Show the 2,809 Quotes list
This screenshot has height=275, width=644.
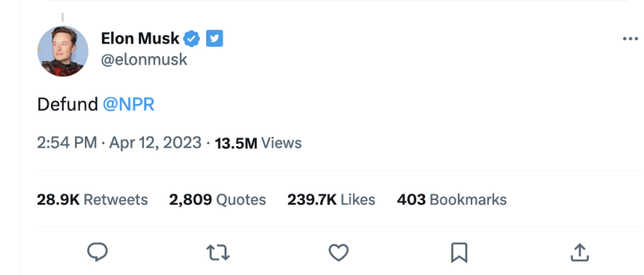(217, 199)
